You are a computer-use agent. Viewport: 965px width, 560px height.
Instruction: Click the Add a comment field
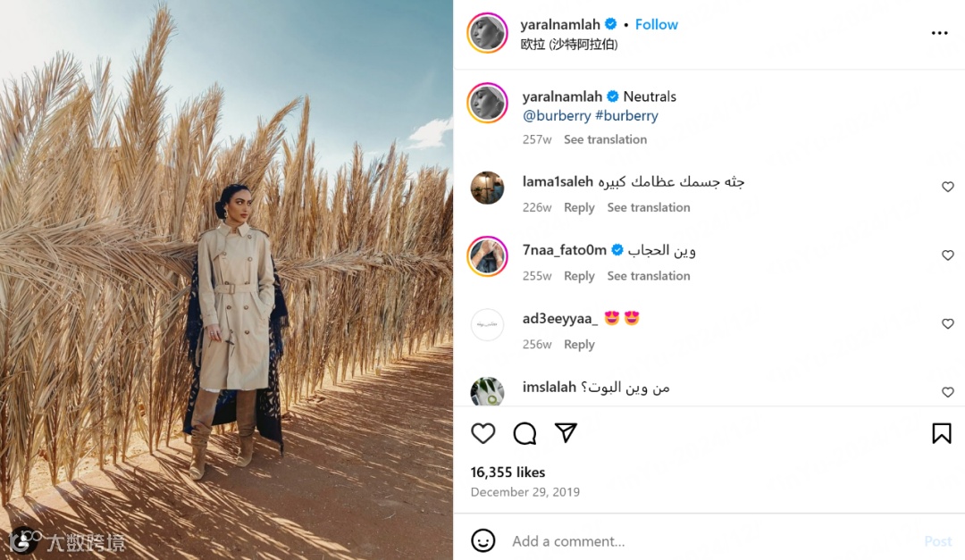click(x=714, y=541)
